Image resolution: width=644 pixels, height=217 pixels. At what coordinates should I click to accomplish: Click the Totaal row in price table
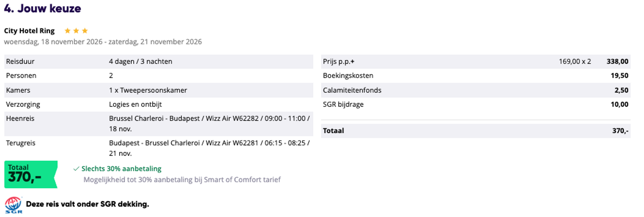475,131
